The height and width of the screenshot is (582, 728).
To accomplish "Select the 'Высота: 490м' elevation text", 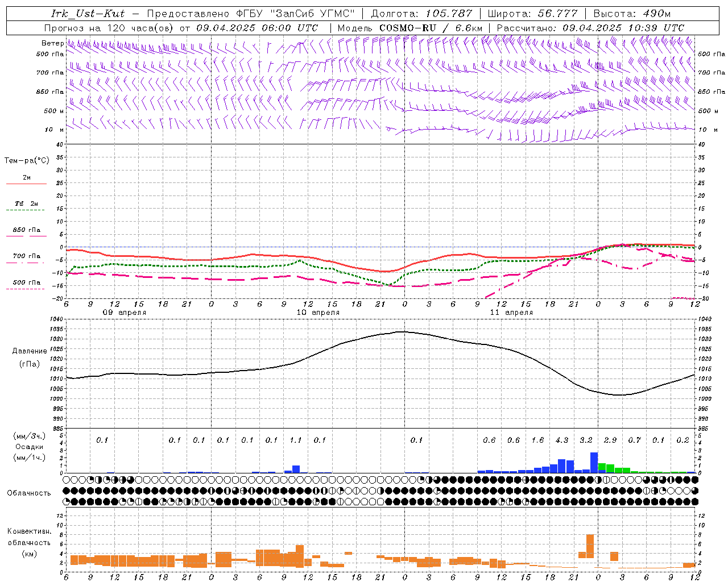I will (x=632, y=14).
